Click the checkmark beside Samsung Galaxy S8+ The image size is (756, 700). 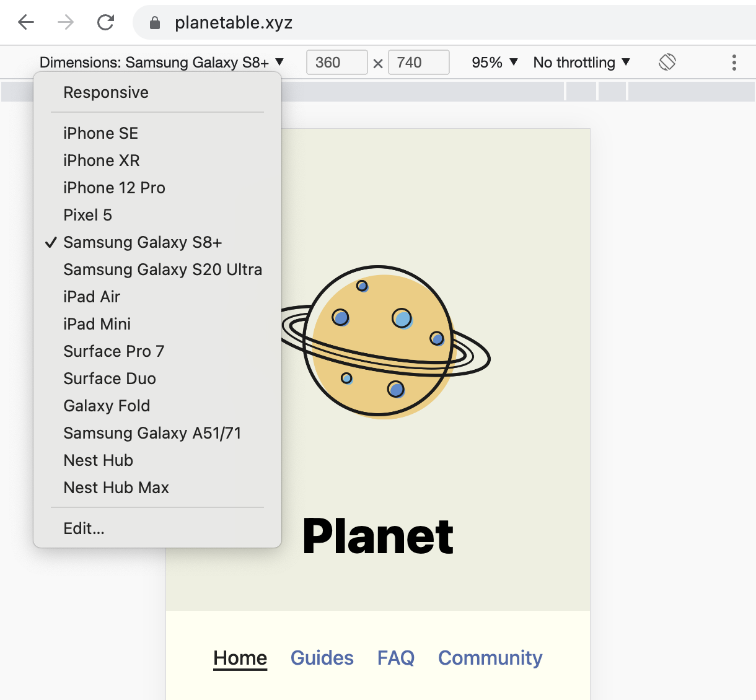(x=50, y=242)
